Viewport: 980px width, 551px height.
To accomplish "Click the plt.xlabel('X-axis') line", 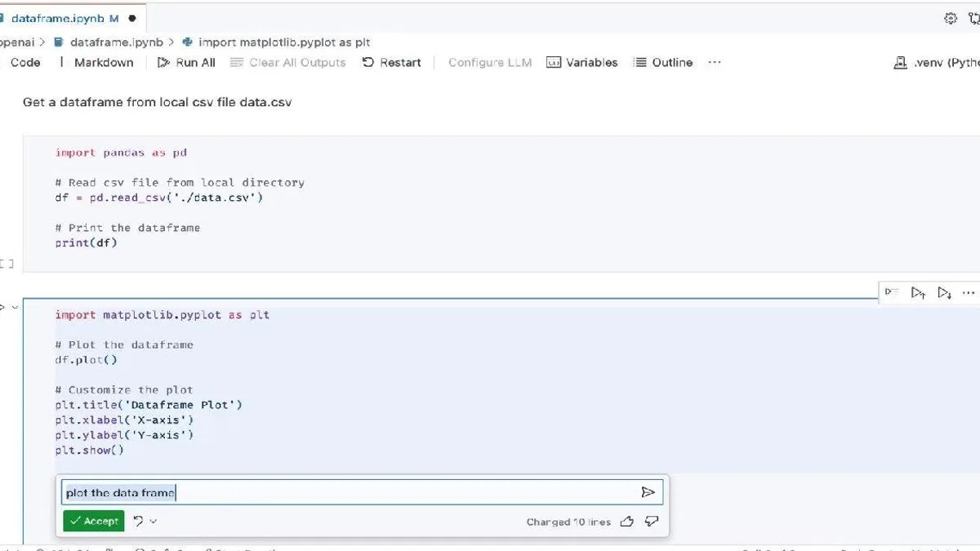I will coord(125,420).
